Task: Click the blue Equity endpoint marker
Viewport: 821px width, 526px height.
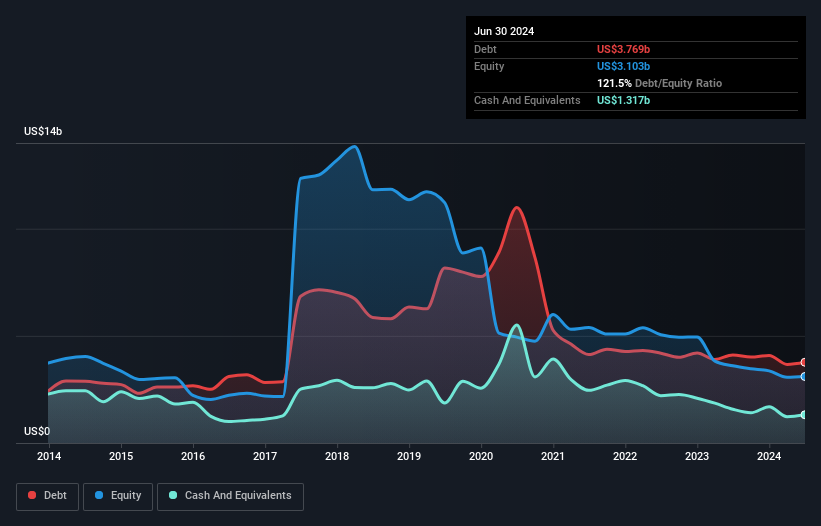Action: (x=804, y=376)
